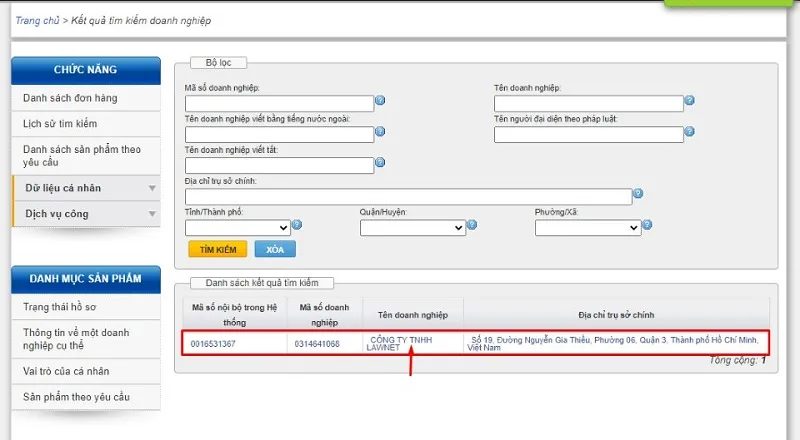The image size is (800, 440).
Task: Click help icon beside Tỉnh/Thành phố dropdown
Action: pos(297,225)
